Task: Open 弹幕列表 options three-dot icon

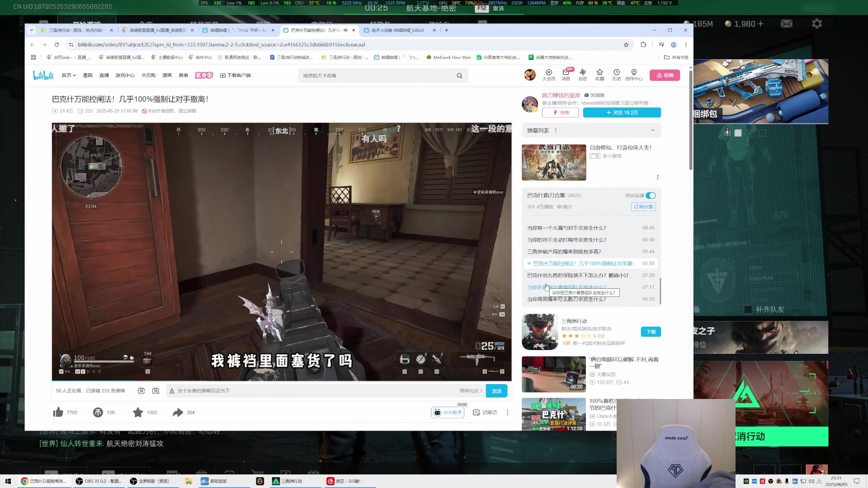Action: pyautogui.click(x=556, y=131)
